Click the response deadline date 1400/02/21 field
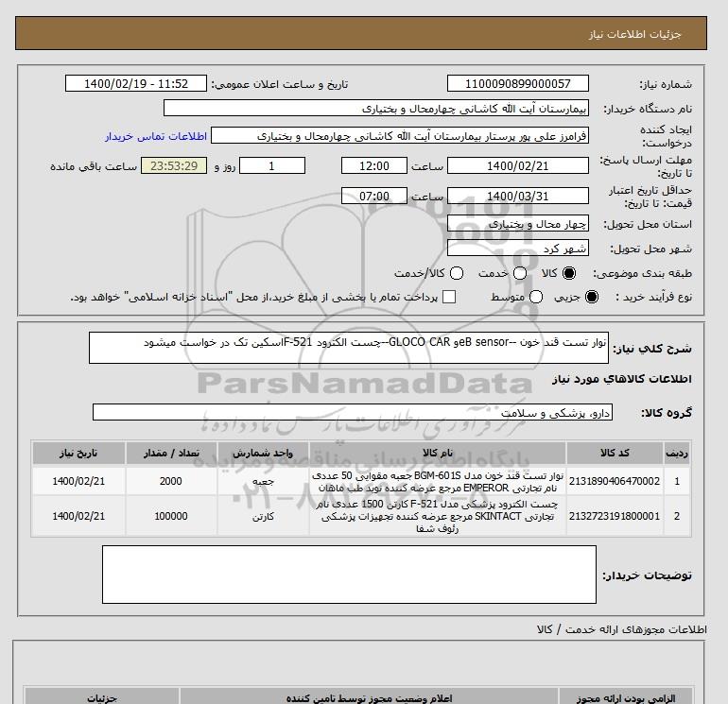Viewport: 728px width, 704px height. [x=518, y=166]
